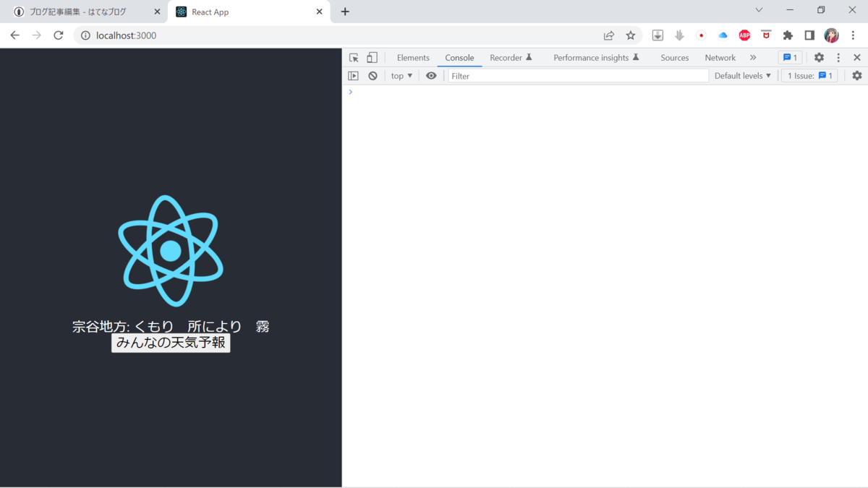Click the forward navigation arrow
The width and height of the screenshot is (868, 488).
coord(36,35)
